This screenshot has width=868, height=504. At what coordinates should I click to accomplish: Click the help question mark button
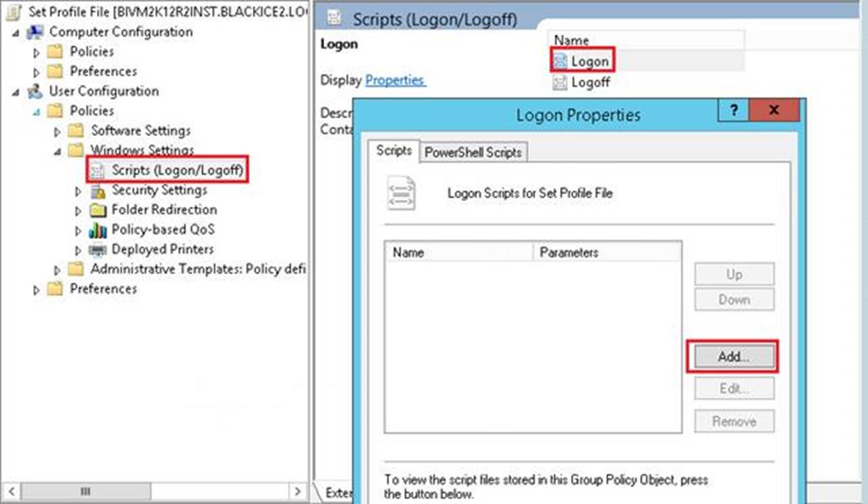click(x=734, y=110)
